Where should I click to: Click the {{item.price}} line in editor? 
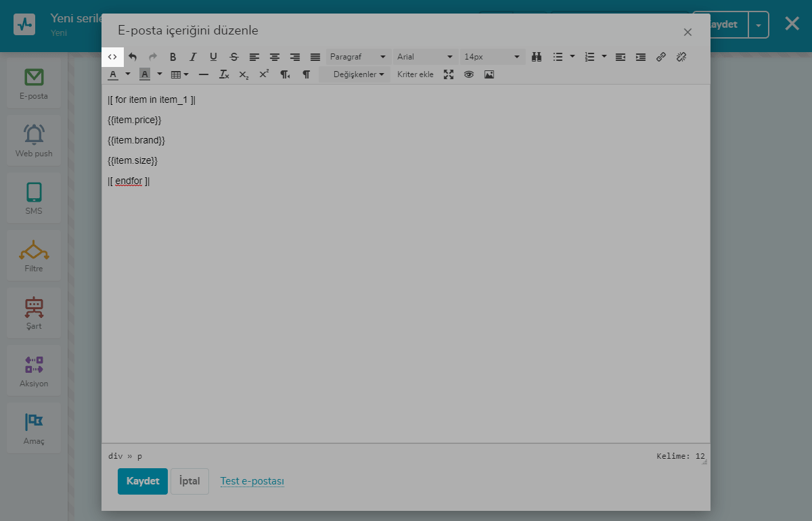click(x=135, y=120)
